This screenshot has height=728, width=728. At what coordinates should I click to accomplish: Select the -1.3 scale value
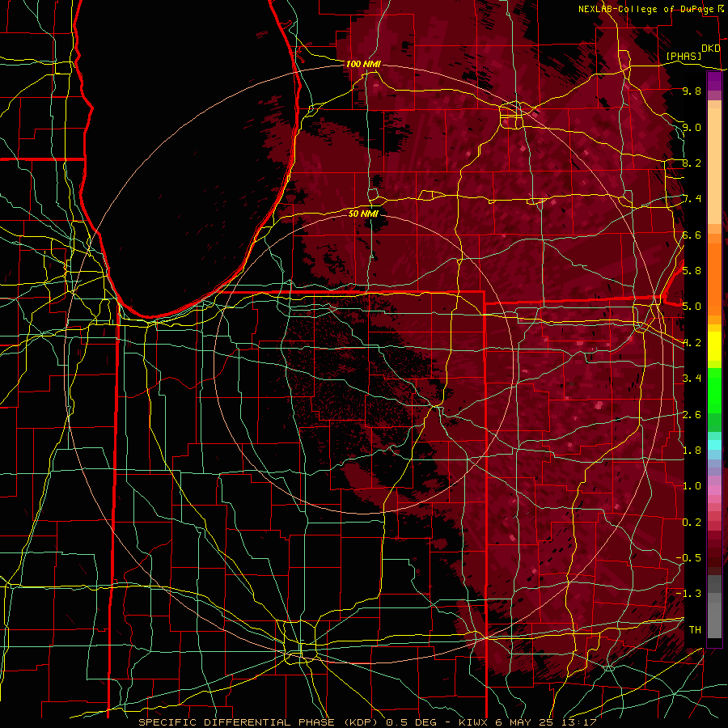pos(688,594)
